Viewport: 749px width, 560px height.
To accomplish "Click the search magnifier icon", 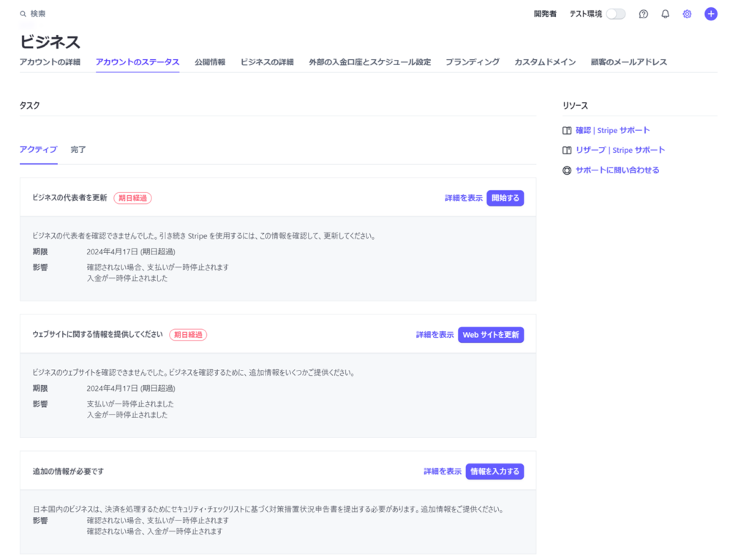I will pos(23,14).
